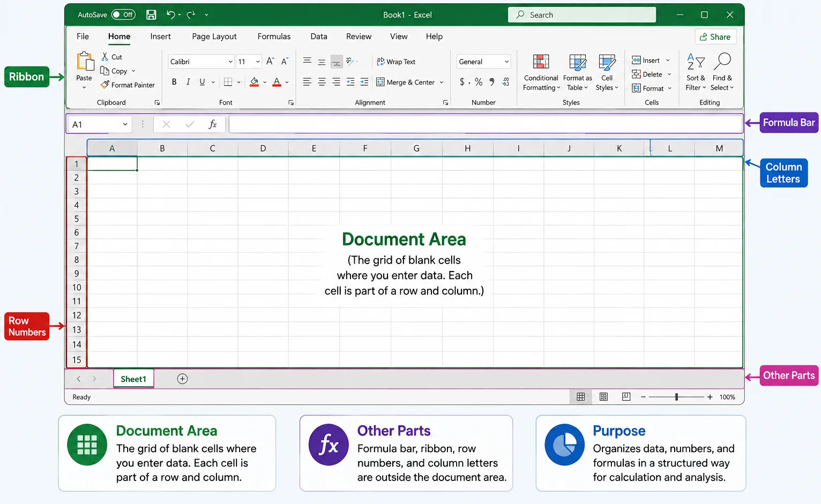Click the Increase Indent icon

tap(364, 82)
